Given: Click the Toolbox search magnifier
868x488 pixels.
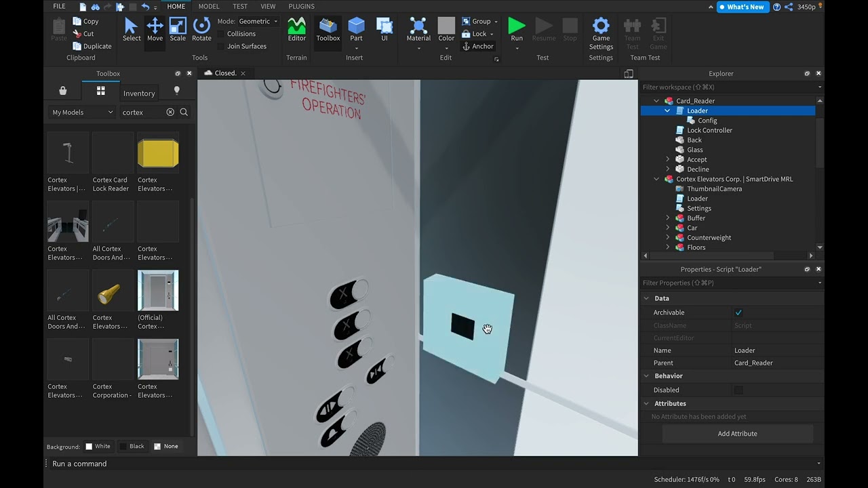Looking at the screenshot, I should coord(184,112).
